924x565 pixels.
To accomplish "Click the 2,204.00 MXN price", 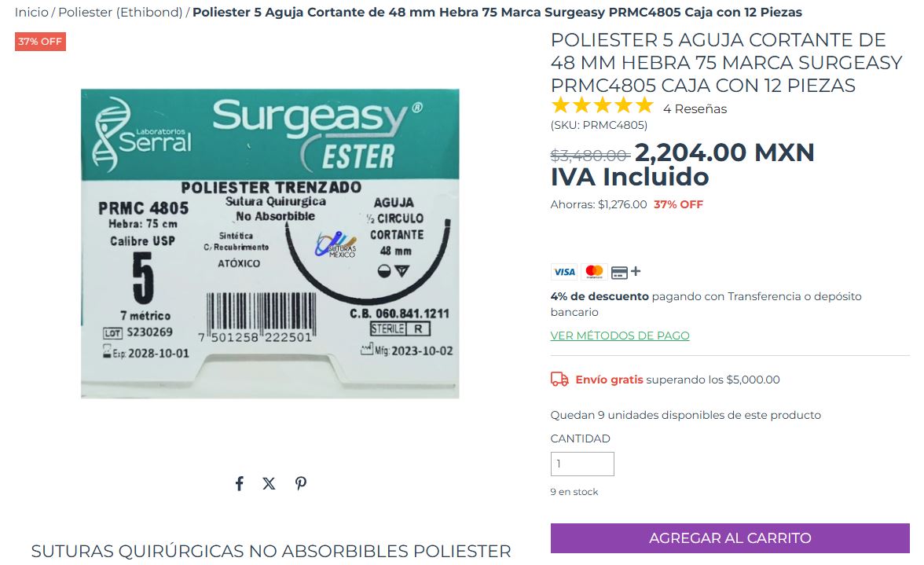I will point(724,153).
